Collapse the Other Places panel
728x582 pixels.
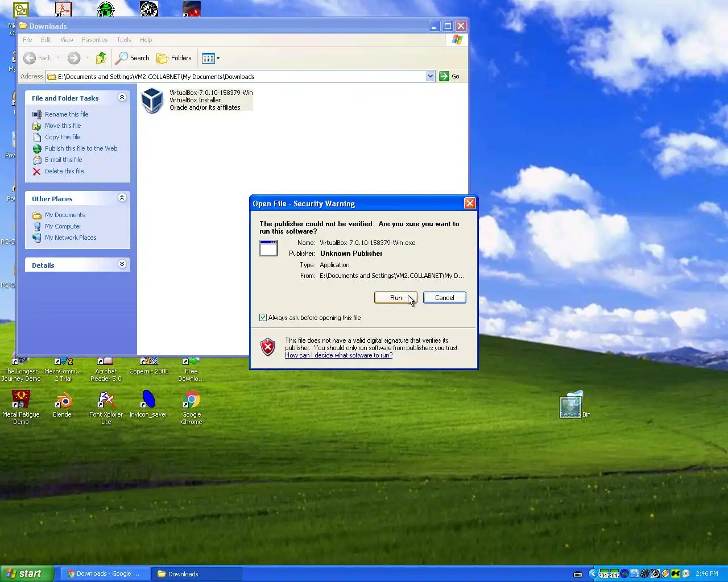(122, 198)
